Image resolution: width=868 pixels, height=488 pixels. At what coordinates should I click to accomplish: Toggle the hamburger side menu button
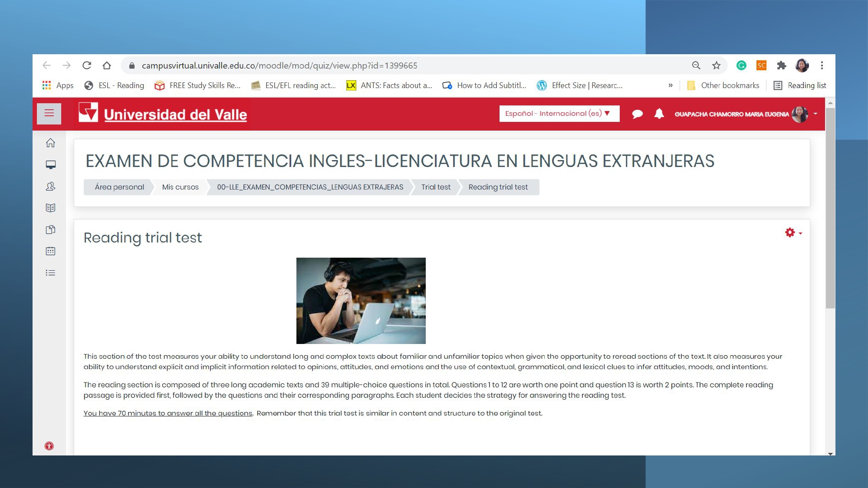(49, 114)
